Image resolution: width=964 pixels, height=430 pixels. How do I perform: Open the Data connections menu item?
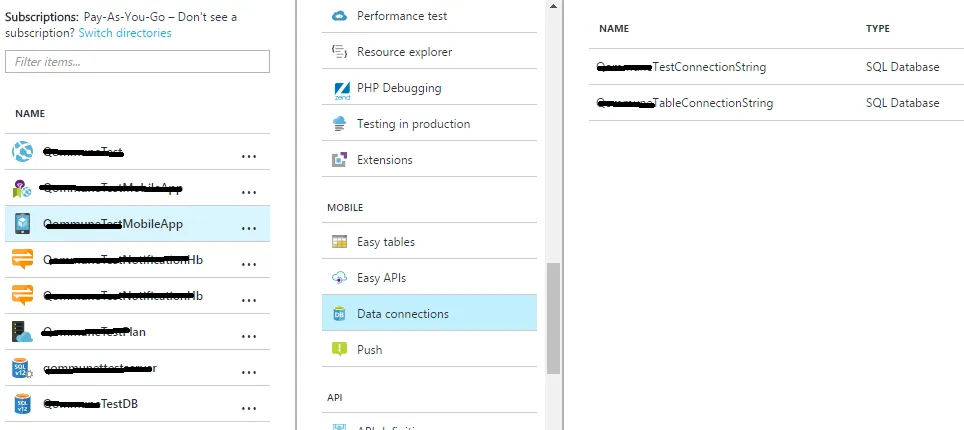tap(402, 314)
